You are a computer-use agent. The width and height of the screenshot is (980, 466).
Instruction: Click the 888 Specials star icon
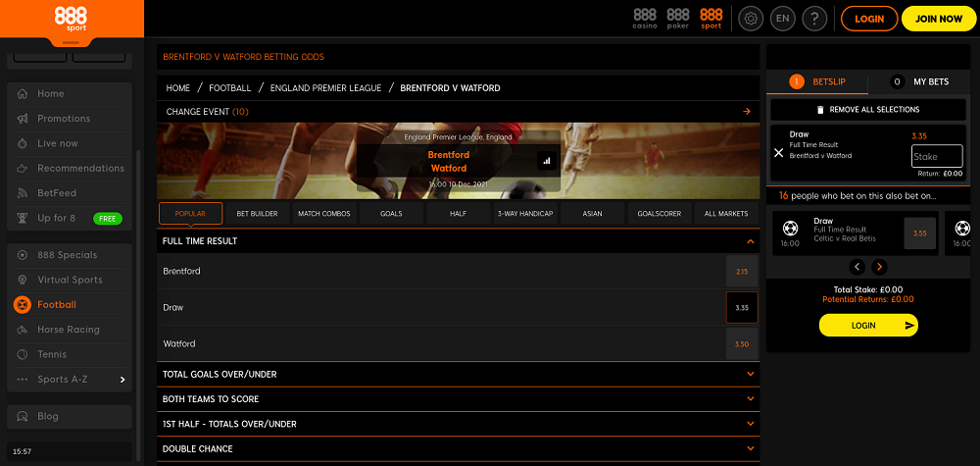[23, 255]
